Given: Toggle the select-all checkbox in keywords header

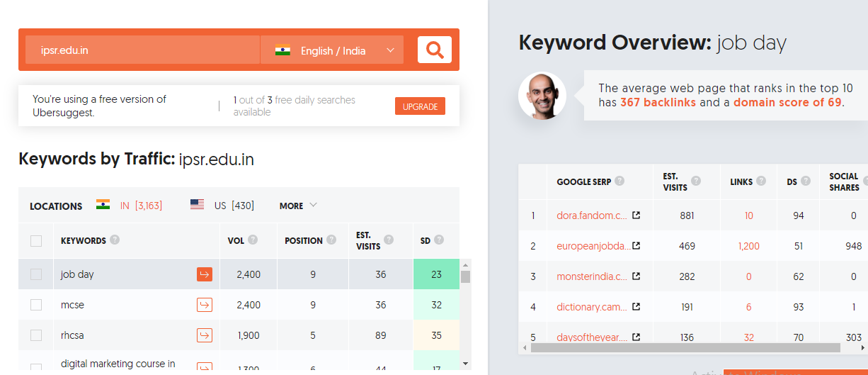Looking at the screenshot, I should point(36,241).
